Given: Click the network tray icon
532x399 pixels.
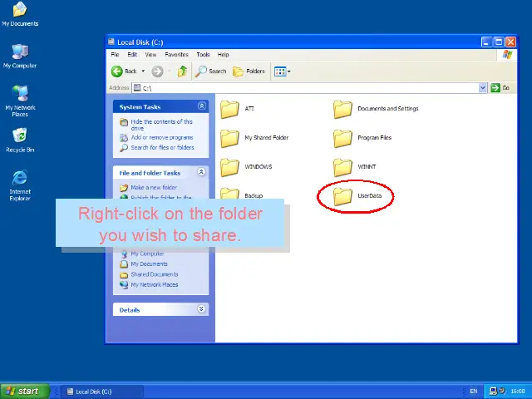Looking at the screenshot, I should 493,392.
